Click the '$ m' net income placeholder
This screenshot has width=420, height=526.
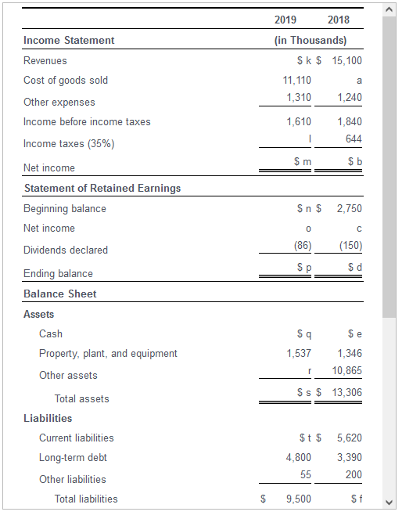pyautogui.click(x=303, y=162)
